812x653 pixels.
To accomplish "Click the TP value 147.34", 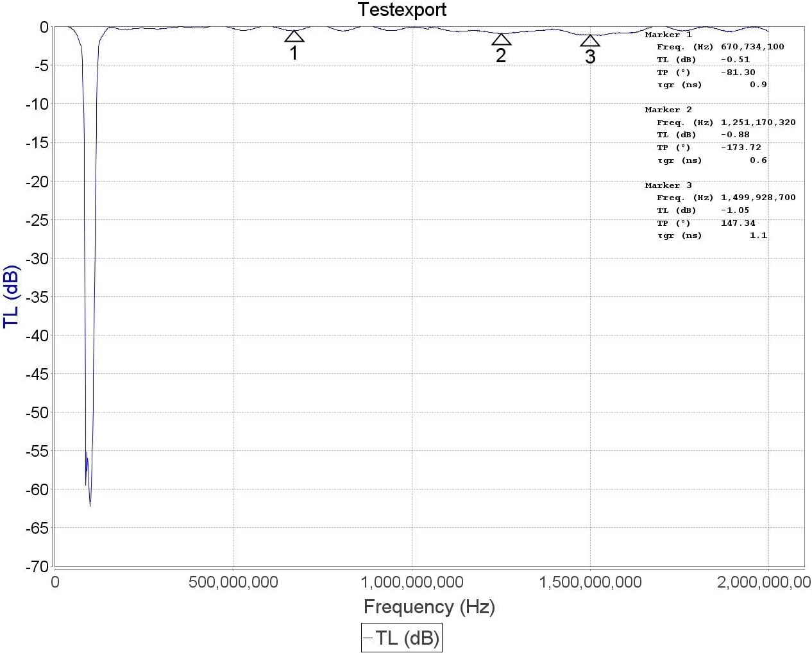I will click(738, 223).
